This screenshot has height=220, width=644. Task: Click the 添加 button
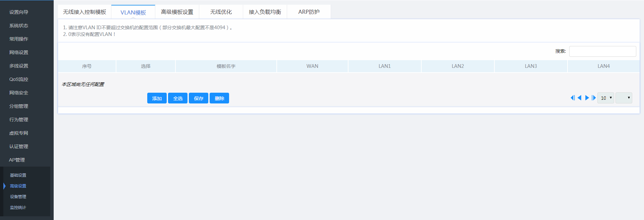(x=157, y=98)
